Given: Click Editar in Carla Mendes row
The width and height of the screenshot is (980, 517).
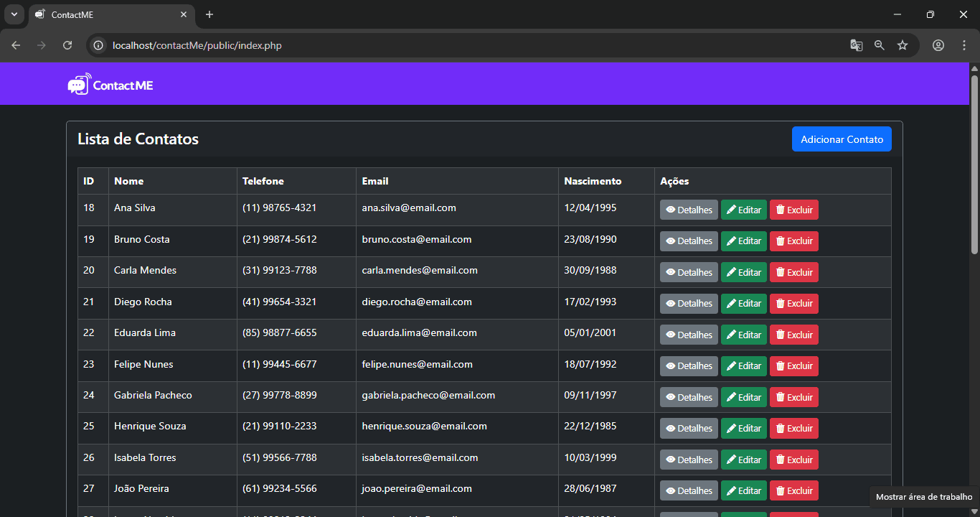Looking at the screenshot, I should point(744,272).
